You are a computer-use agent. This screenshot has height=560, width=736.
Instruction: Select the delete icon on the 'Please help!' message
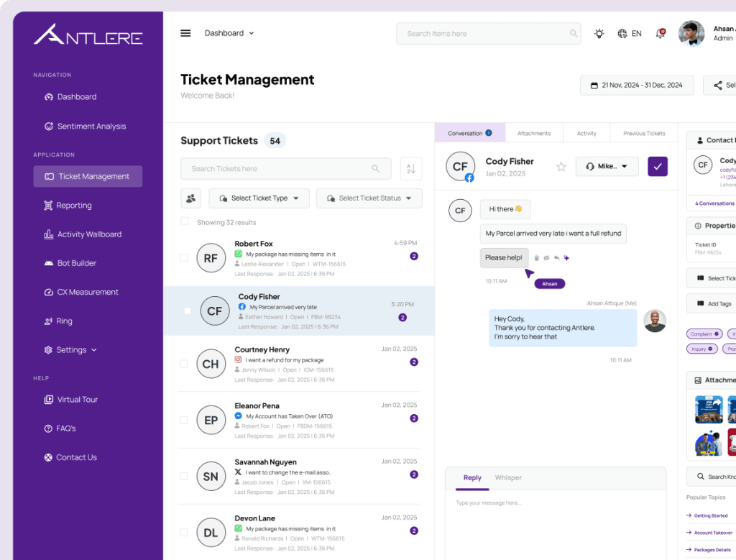pyautogui.click(x=536, y=257)
